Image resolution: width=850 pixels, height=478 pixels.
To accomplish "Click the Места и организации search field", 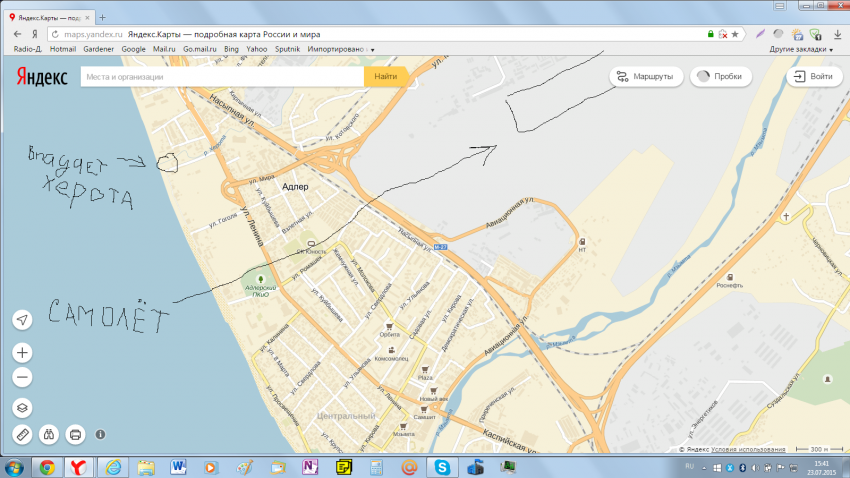I will tap(220, 76).
